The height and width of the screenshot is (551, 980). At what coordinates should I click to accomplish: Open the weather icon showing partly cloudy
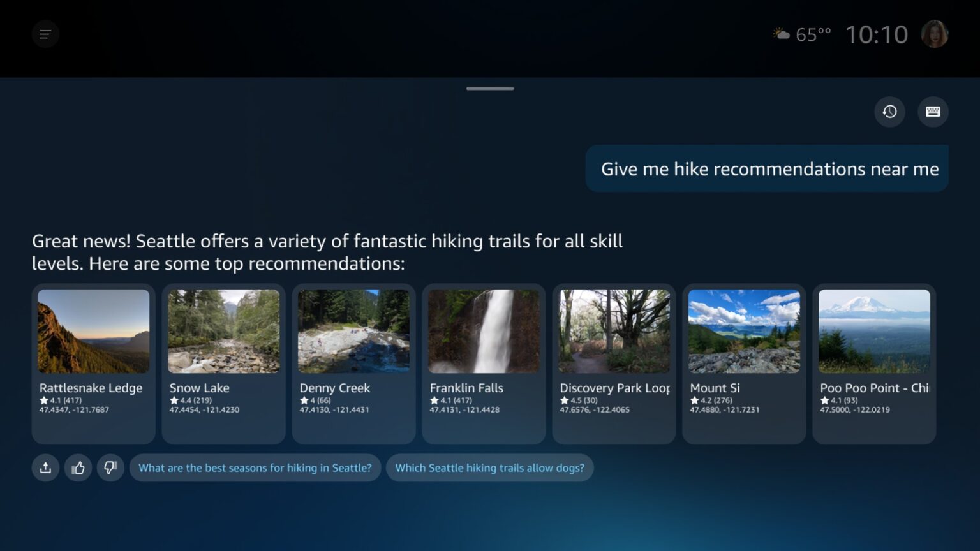[x=782, y=34]
